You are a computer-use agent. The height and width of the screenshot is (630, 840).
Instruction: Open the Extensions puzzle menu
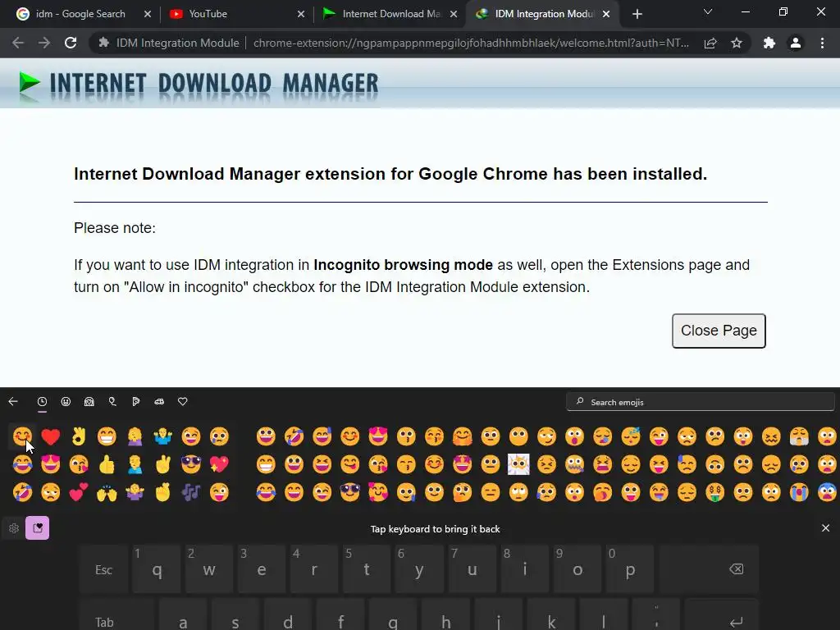click(769, 43)
